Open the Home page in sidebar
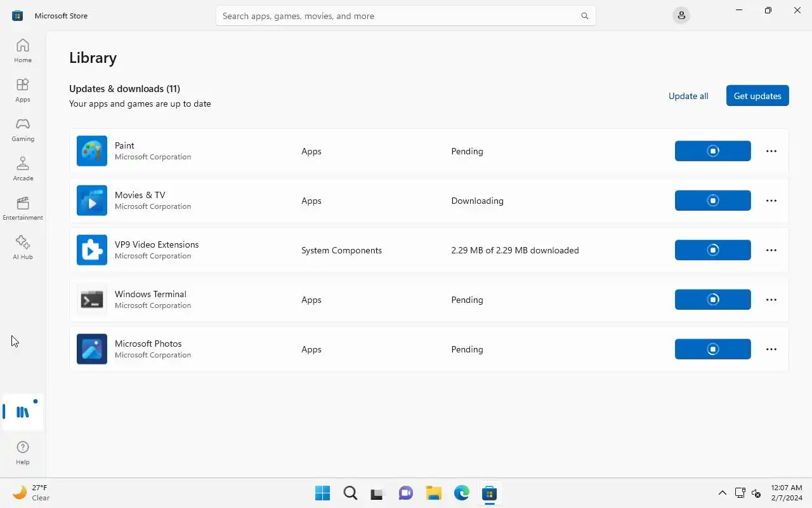This screenshot has width=812, height=508. coord(23,51)
